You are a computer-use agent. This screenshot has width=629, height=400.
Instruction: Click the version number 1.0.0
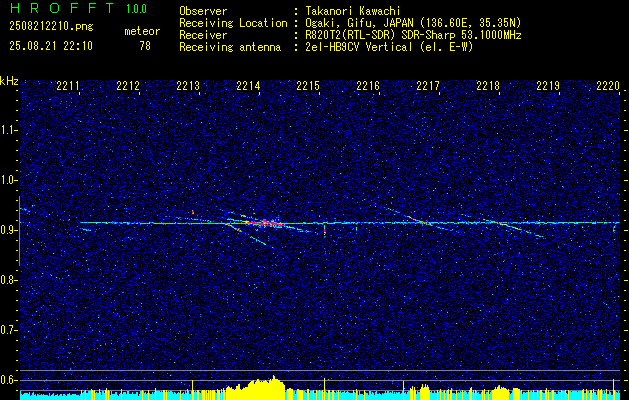click(136, 8)
